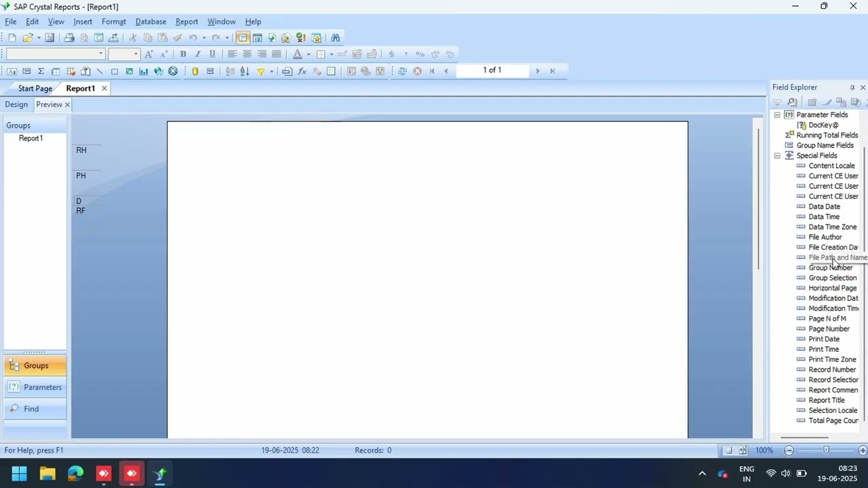Image resolution: width=868 pixels, height=488 pixels.
Task: Open the Select Expert filter dropdown arrow
Action: [271, 71]
